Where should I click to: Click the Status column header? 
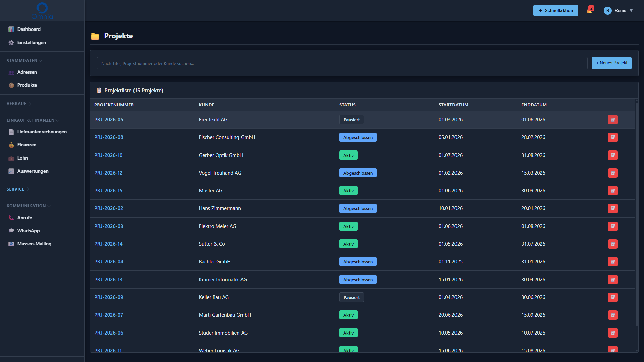tap(347, 105)
